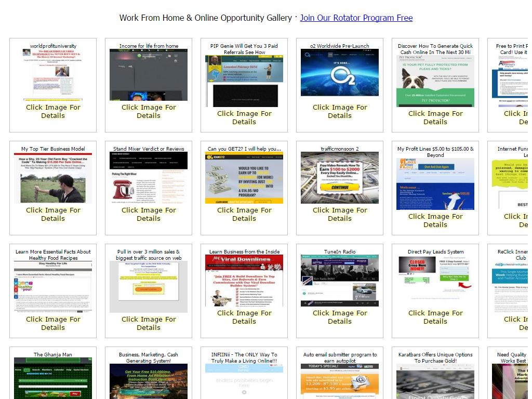532x399 pixels.
Task: Open The Ghanja Man thumbnail
Action: (53, 378)
